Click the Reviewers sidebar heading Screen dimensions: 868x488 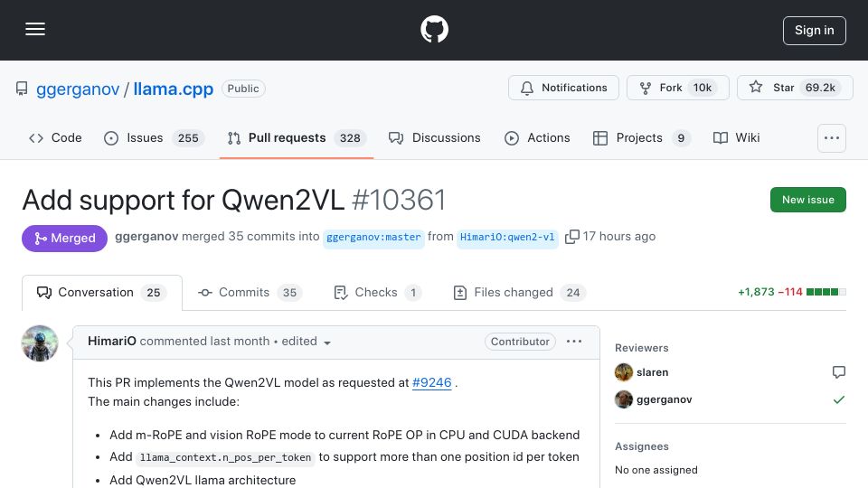tap(642, 348)
